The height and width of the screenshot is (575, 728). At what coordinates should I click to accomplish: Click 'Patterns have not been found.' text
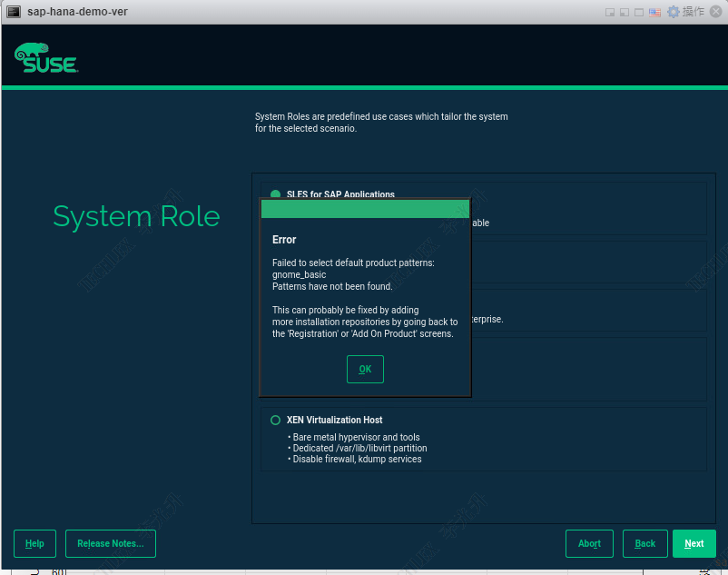click(332, 286)
